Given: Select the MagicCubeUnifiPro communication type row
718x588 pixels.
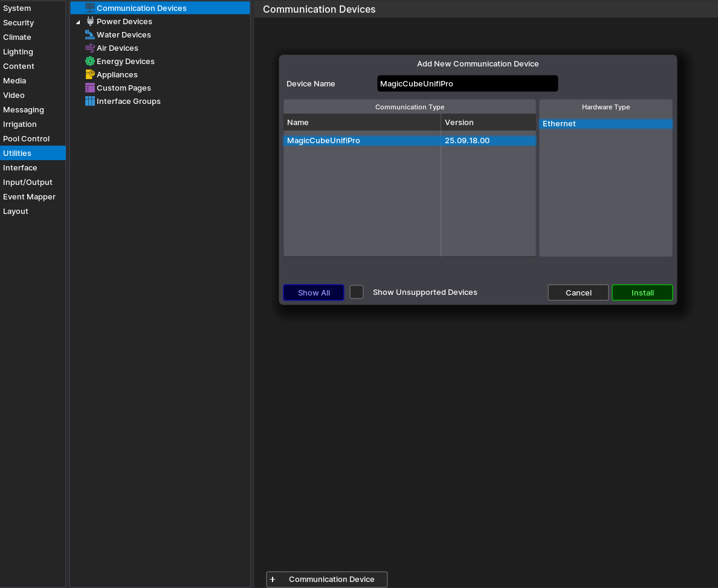Looking at the screenshot, I should [363, 141].
